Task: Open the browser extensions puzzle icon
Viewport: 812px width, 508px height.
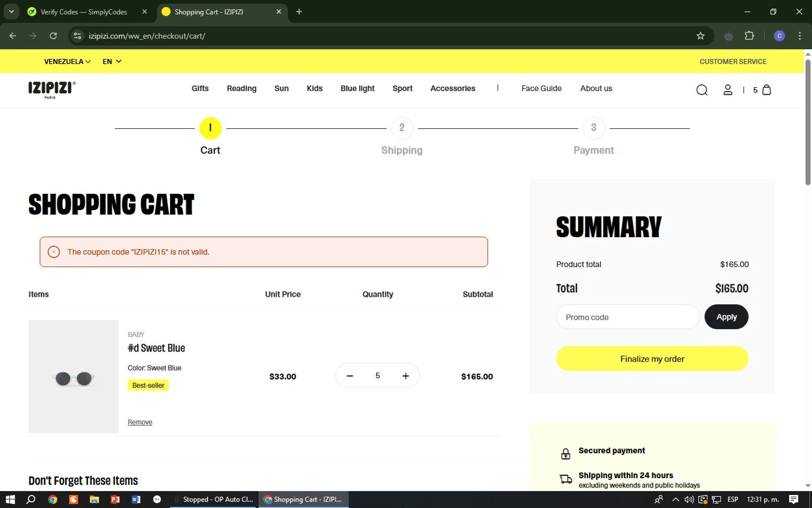Action: [749, 36]
